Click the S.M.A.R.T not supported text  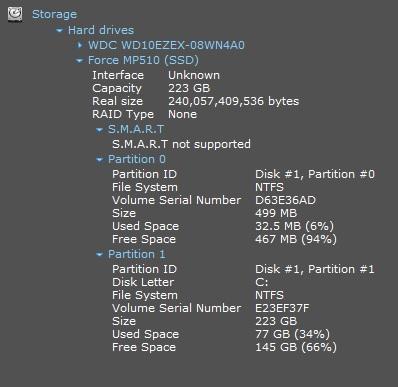181,144
